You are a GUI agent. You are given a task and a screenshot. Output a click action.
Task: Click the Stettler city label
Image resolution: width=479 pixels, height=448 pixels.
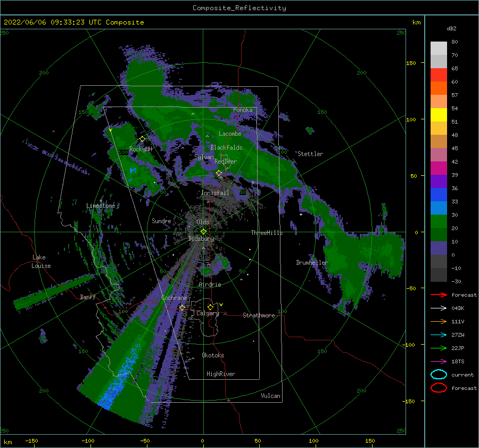point(310,154)
